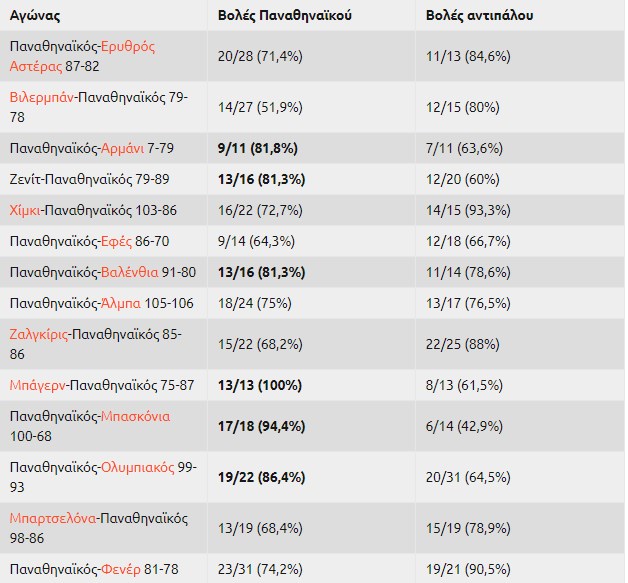
Task: Select the Ζενίτ-Παναθηναϊκός 79-89 row
Action: coord(312,179)
